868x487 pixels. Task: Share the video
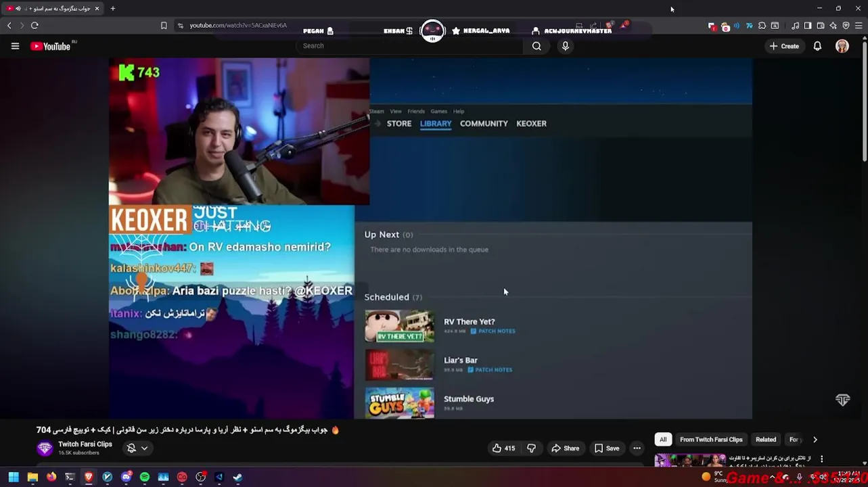coord(565,448)
